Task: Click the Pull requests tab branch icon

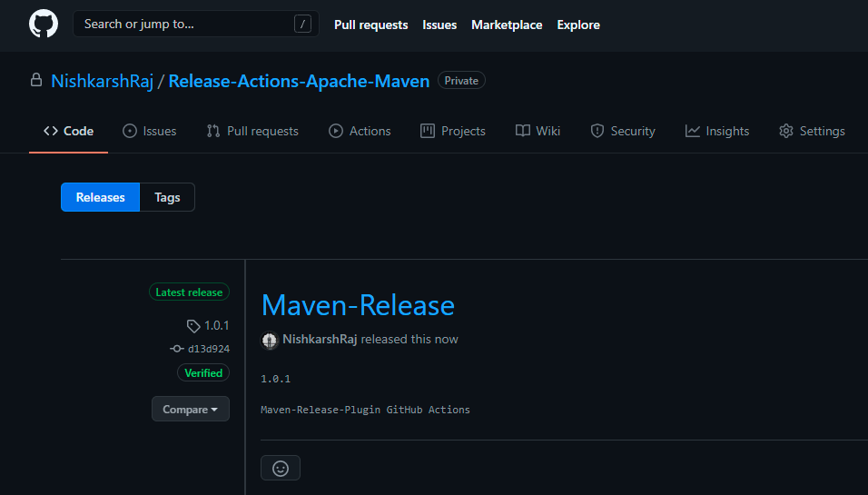Action: pos(213,131)
